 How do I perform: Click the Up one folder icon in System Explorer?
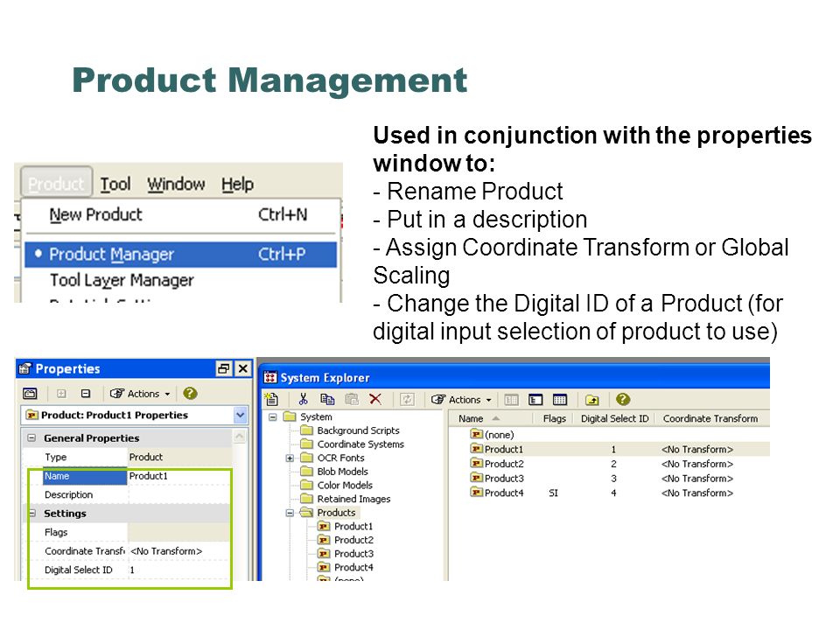point(592,400)
